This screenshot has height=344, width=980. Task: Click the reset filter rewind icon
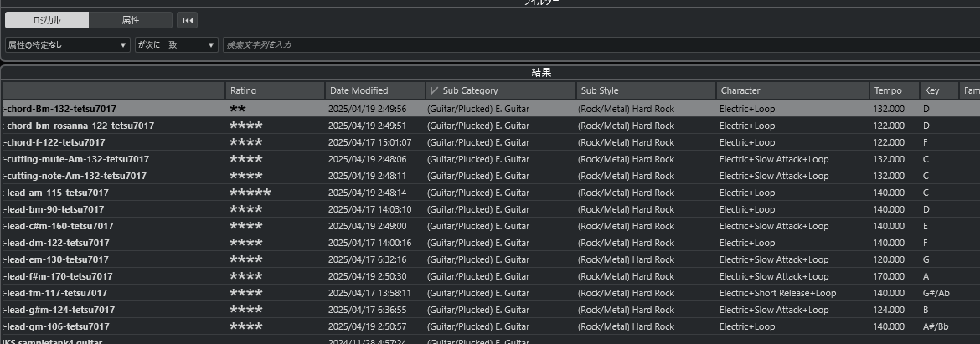188,20
